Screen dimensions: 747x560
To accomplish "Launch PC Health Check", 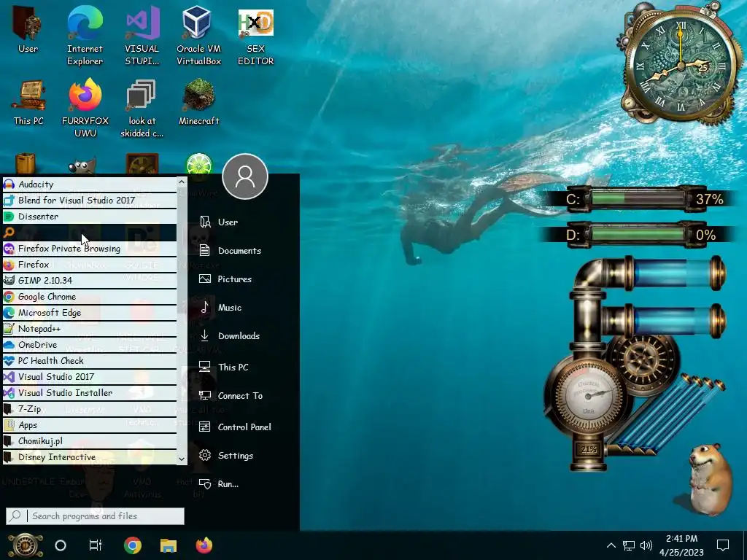I will click(x=90, y=361).
